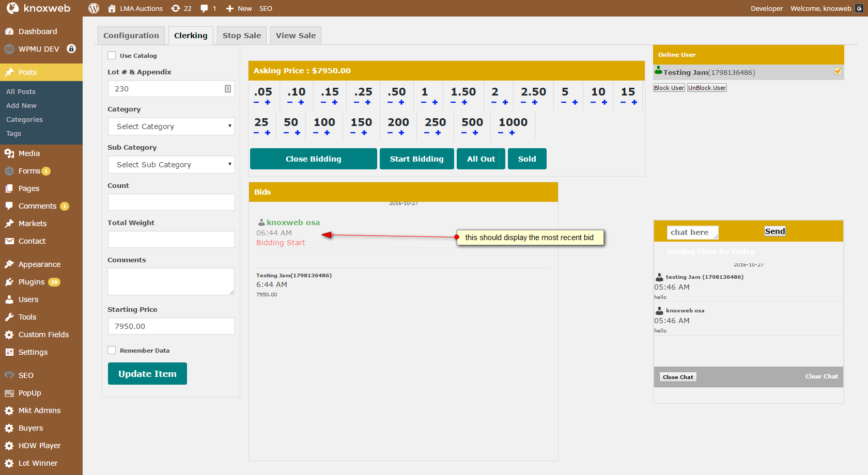
Task: Open the Select Sub Category dropdown
Action: 171,165
